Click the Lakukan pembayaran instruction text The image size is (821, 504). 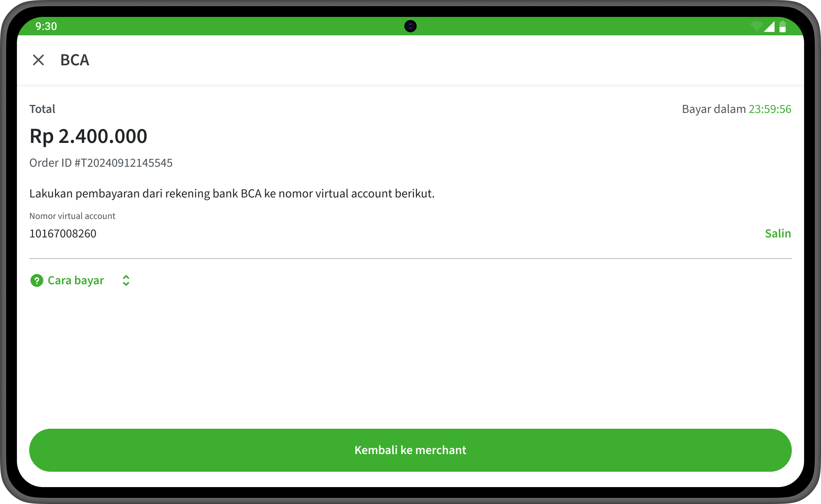pos(232,194)
